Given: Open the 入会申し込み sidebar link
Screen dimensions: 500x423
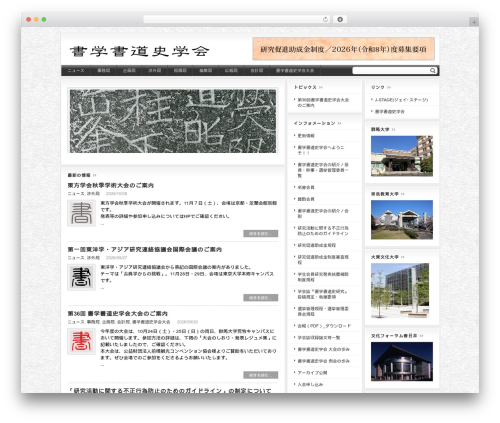Looking at the screenshot, I should (x=310, y=384).
